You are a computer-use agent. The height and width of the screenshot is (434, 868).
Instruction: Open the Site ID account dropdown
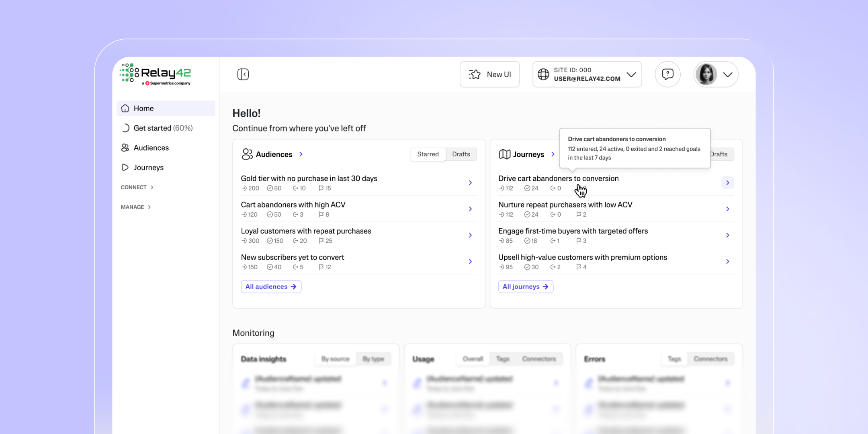(x=631, y=74)
